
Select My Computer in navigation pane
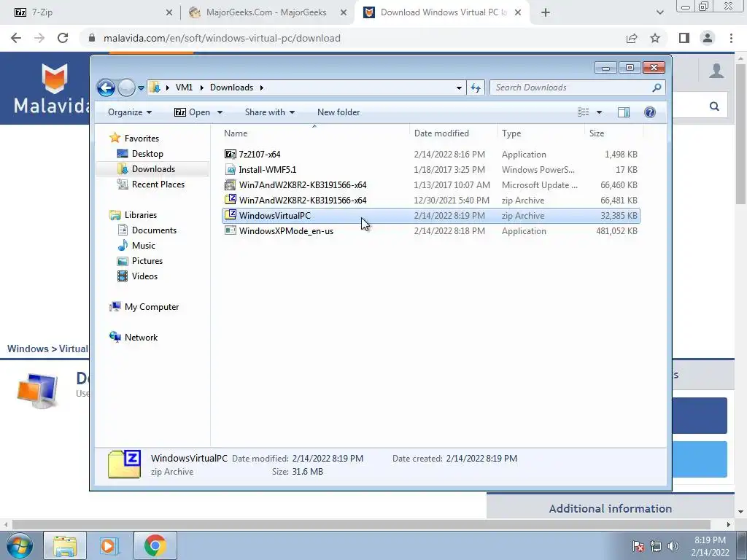tap(152, 307)
